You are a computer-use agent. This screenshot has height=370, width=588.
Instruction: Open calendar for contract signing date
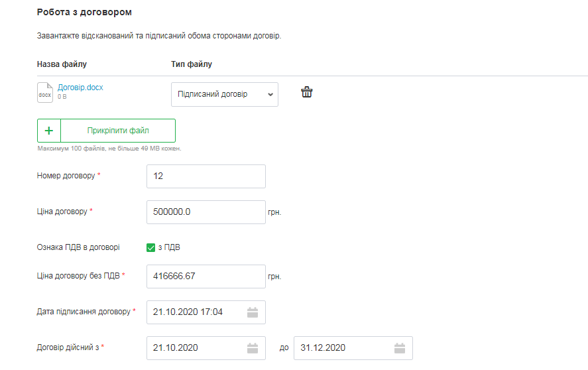pos(253,312)
